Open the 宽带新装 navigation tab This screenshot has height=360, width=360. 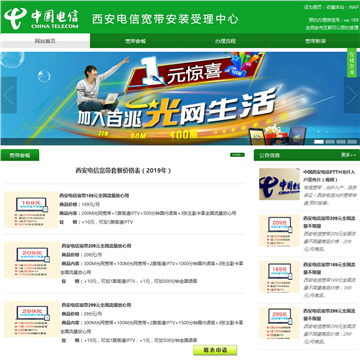pyautogui.click(x=315, y=41)
